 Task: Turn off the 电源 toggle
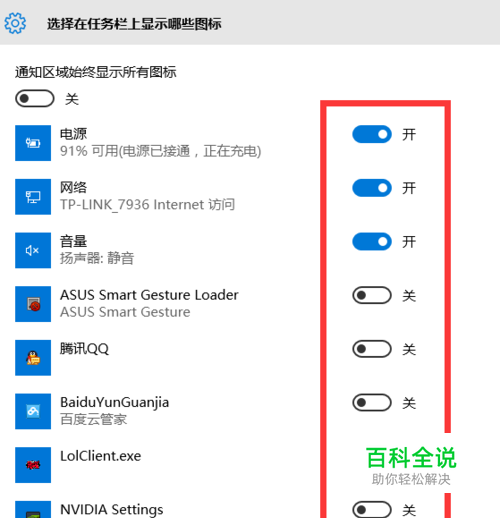click(x=372, y=134)
